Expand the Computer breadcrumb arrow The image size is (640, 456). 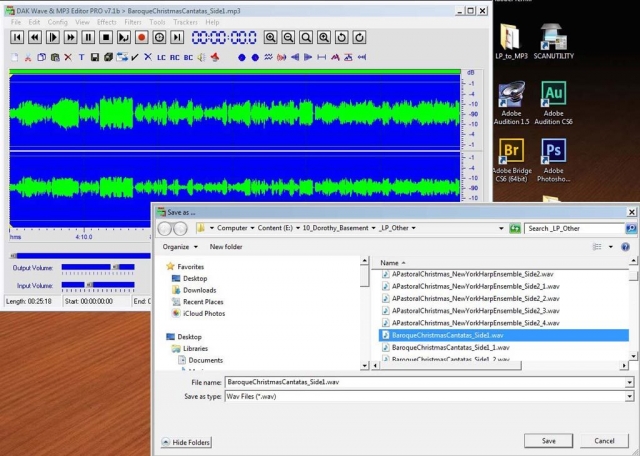[252, 228]
